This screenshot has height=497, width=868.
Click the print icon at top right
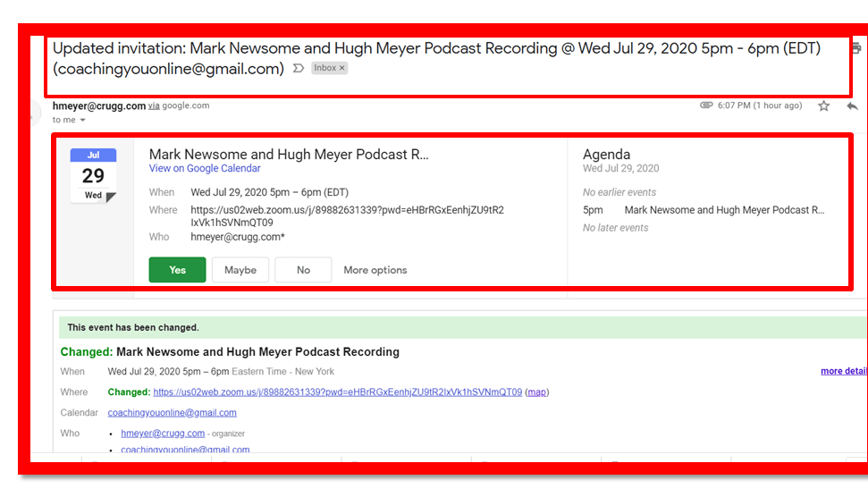pos(856,48)
